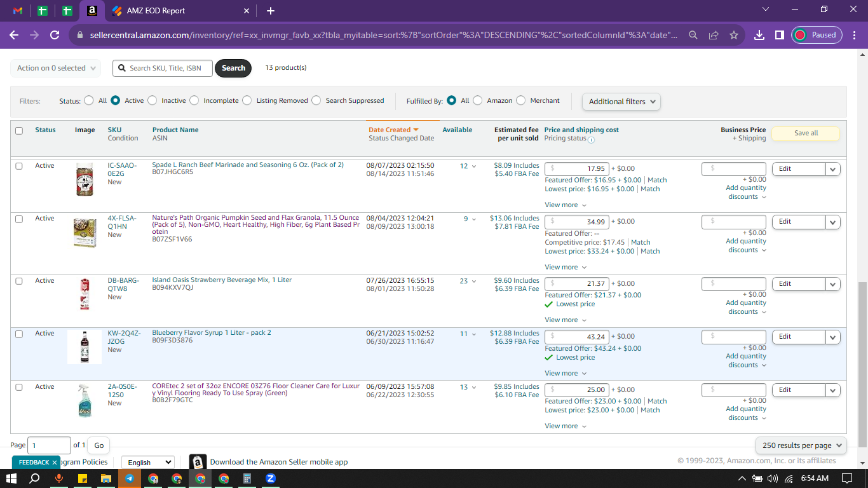Expand the available quantity 12 dropdown

(x=468, y=166)
